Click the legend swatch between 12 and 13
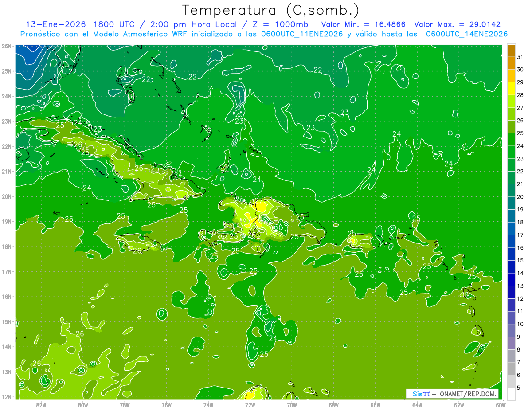Screen dimensions: 532x411 click(x=511, y=292)
